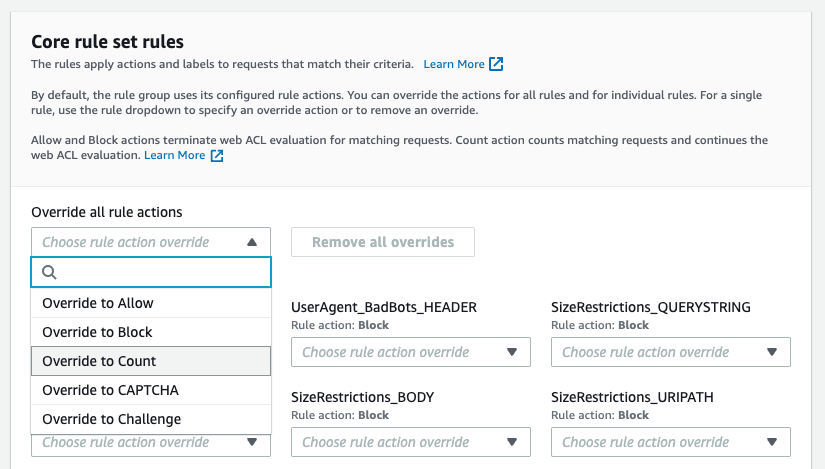This screenshot has width=825, height=469.
Task: Open the SizeRestrictions_BODY rule action override dropdown
Action: (411, 442)
